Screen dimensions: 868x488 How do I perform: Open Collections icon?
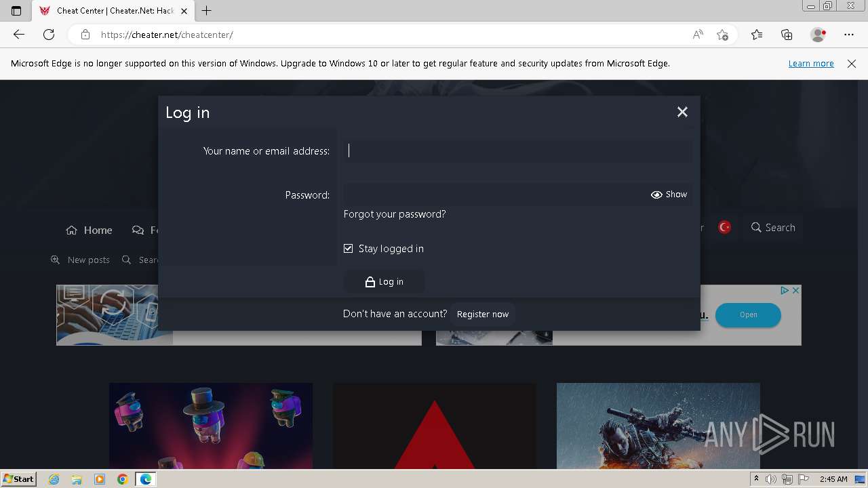[787, 35]
